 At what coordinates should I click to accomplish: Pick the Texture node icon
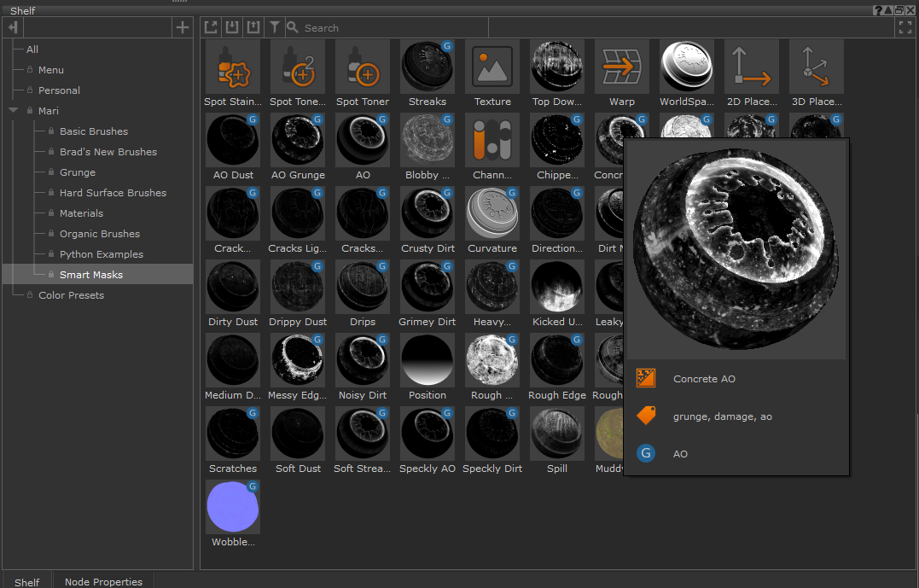(492, 67)
